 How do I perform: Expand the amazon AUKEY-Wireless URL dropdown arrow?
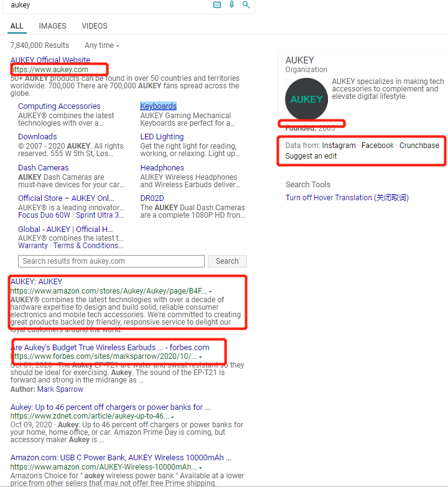click(x=200, y=468)
